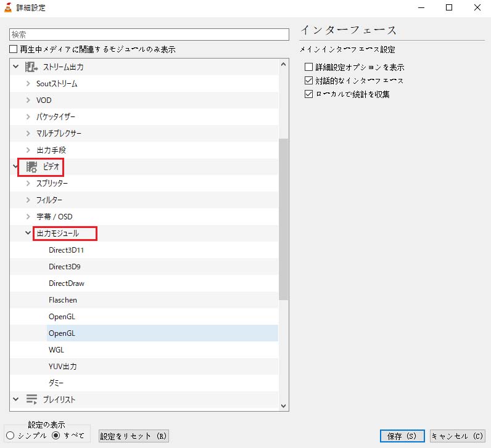This screenshot has height=448, width=491.
Task: Click the 設定をリセット (R) button
Action: click(134, 436)
